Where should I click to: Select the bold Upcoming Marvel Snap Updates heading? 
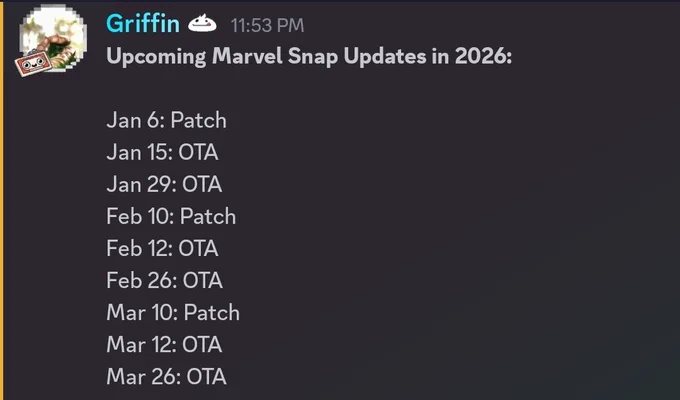[309, 56]
